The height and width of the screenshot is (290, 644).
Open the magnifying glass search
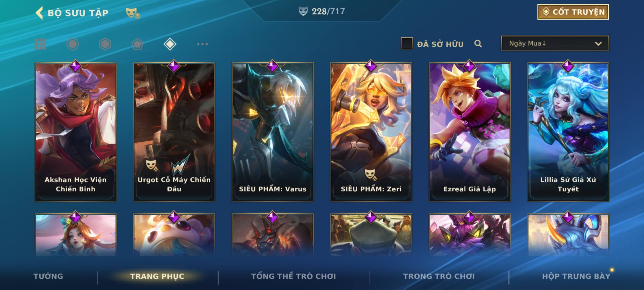coord(478,44)
